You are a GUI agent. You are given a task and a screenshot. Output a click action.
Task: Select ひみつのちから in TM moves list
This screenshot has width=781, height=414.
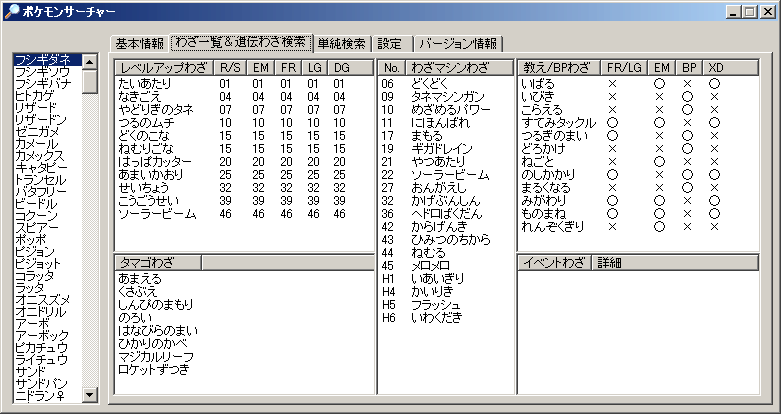[x=451, y=240]
